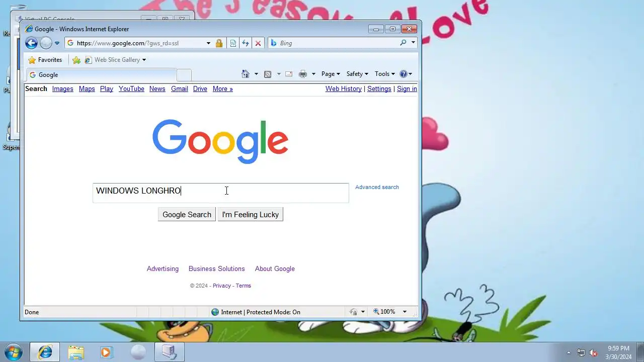Open the Privacy footer link
This screenshot has height=362, width=644.
(222, 286)
